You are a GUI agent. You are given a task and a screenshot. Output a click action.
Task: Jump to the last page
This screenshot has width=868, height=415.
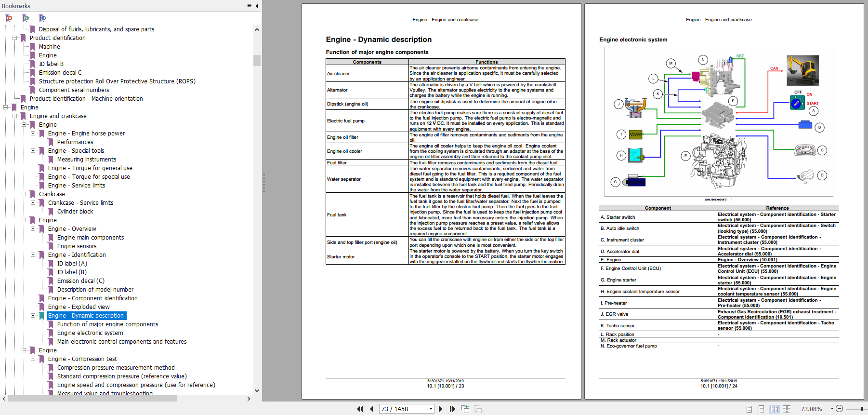click(x=452, y=409)
